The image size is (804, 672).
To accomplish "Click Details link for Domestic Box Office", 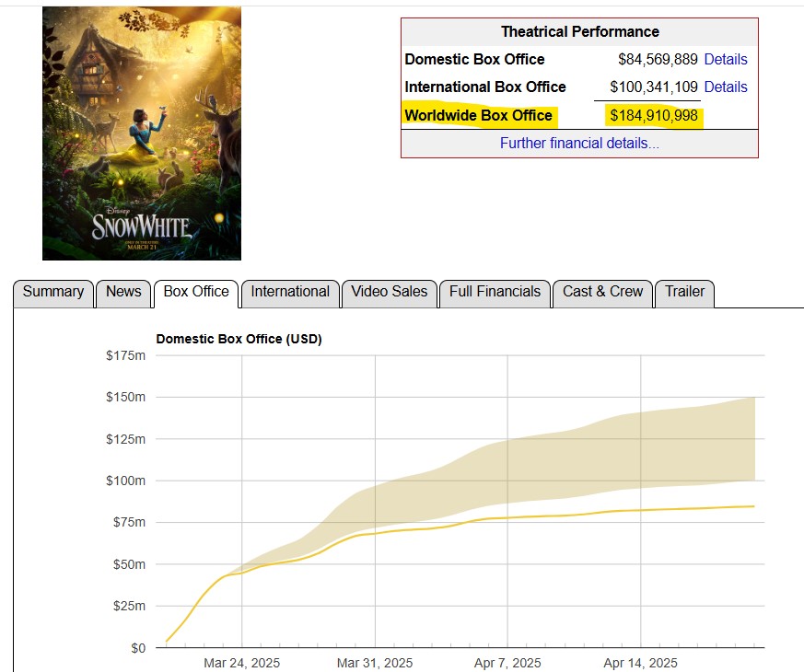I will point(726,60).
